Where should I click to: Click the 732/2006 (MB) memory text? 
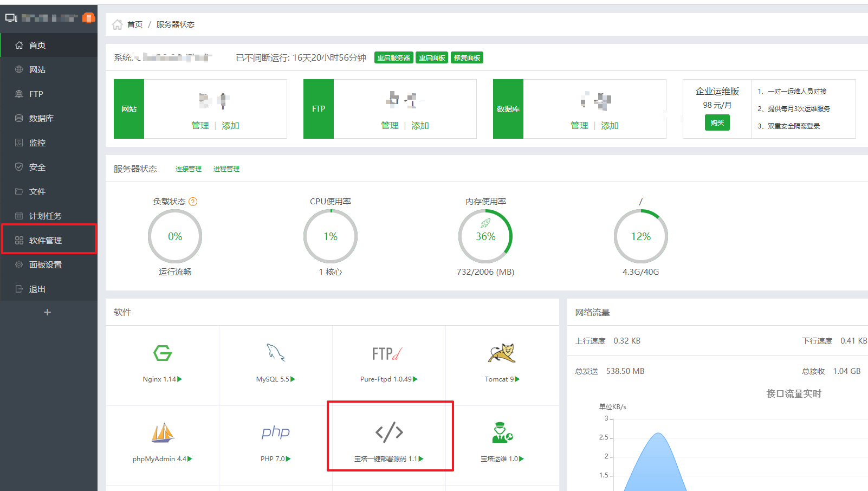coord(485,272)
